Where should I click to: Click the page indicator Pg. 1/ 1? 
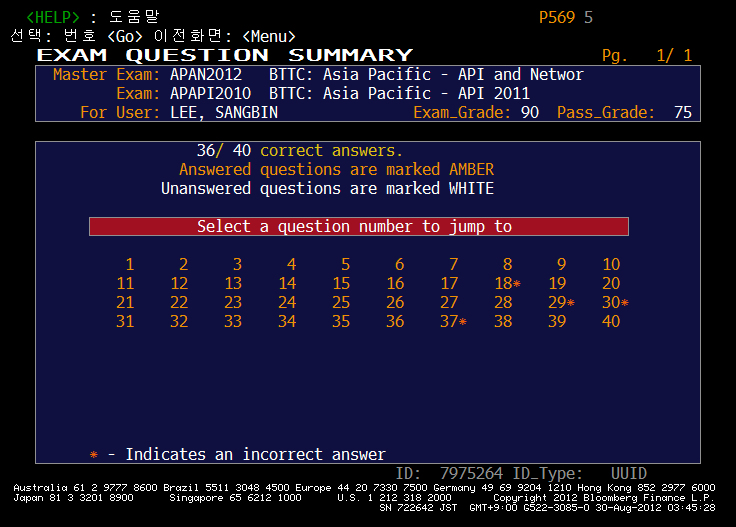pyautogui.click(x=647, y=55)
